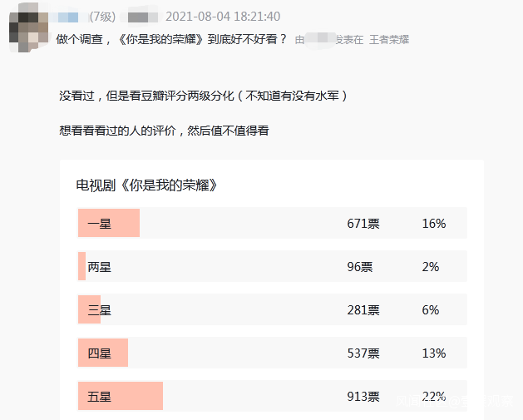Click the 96票 vote count
Screen dimensions: 523x420
[x=360, y=267]
